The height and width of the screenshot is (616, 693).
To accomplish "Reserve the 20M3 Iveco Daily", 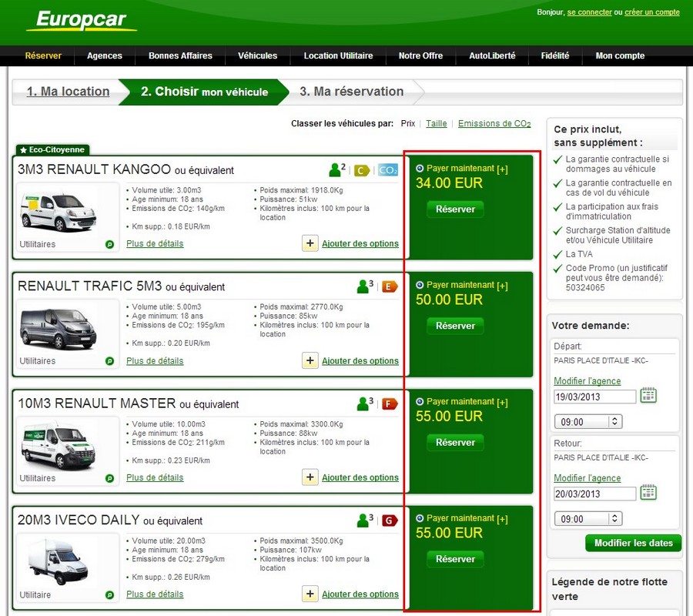I will [455, 559].
